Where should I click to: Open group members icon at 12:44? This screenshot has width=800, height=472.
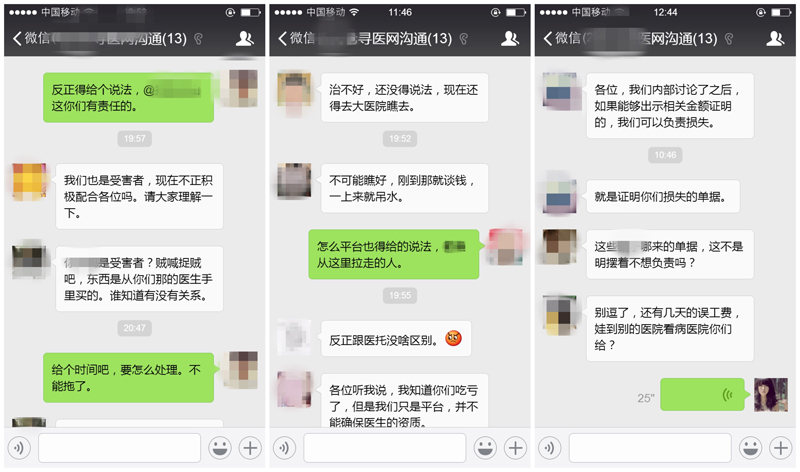pyautogui.click(x=774, y=38)
